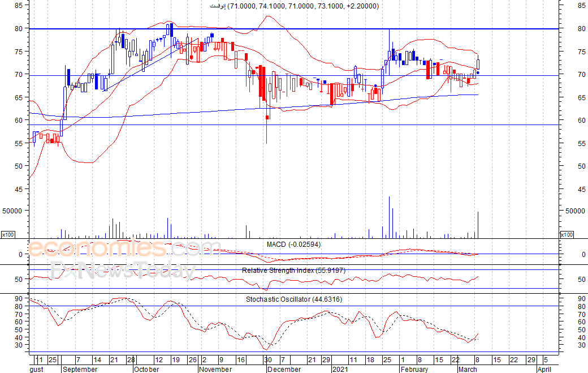Select the MACD (-0.02594) indicator label
The image size is (588, 373).
pos(293,245)
